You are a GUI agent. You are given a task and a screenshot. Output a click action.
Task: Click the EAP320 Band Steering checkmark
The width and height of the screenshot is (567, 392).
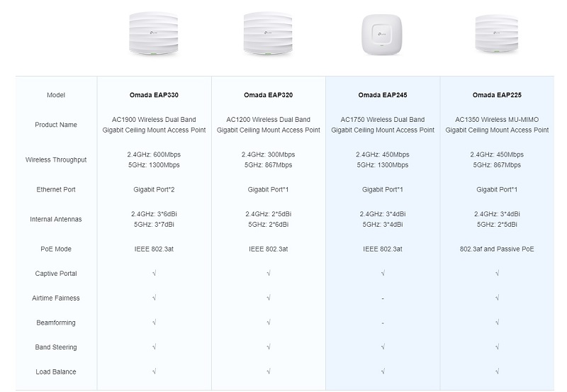pos(269,347)
